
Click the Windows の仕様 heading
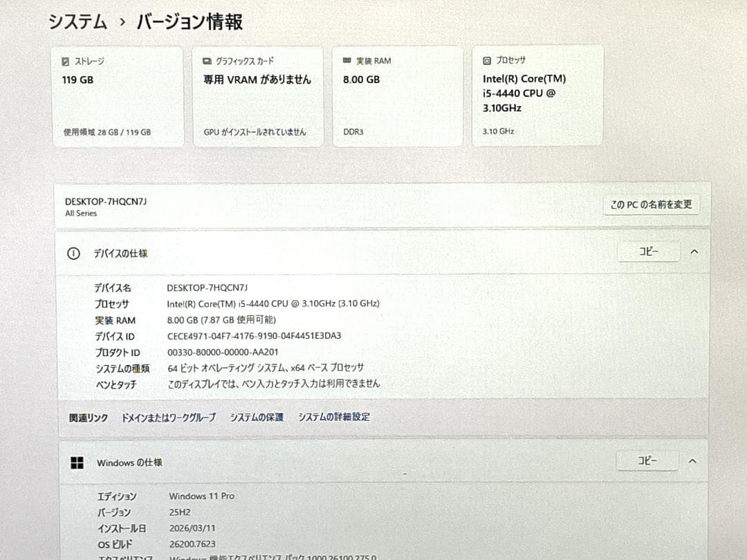tap(129, 463)
